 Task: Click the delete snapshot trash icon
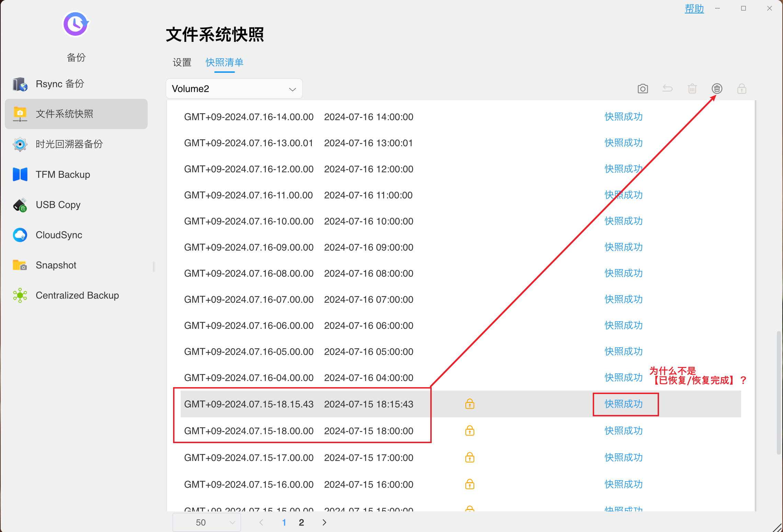click(x=692, y=89)
